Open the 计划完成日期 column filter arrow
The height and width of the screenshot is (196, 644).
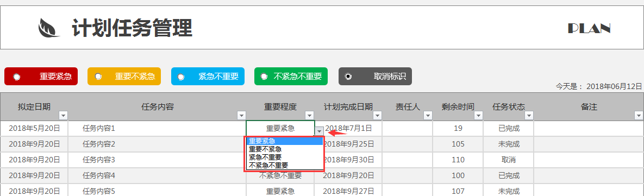378,116
